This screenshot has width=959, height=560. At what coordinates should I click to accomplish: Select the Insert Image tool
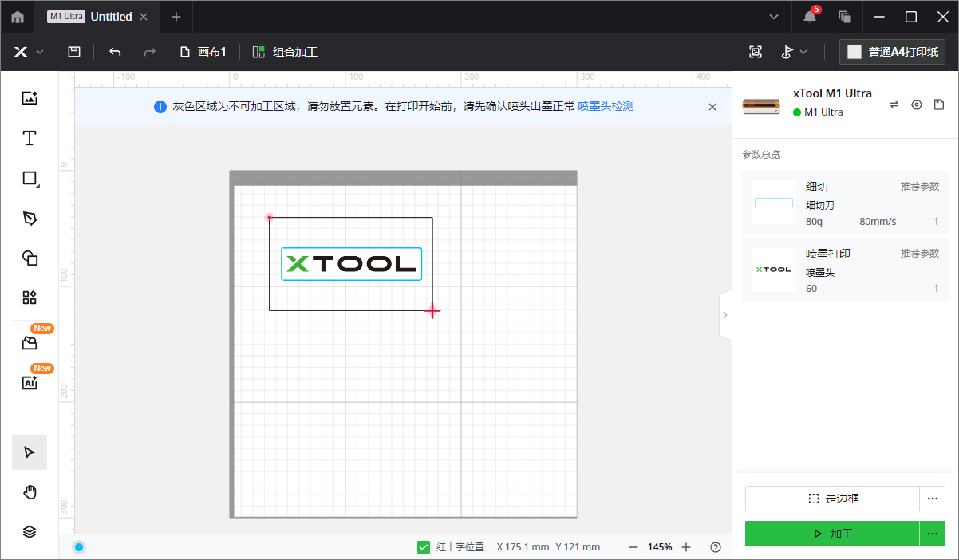[30, 98]
